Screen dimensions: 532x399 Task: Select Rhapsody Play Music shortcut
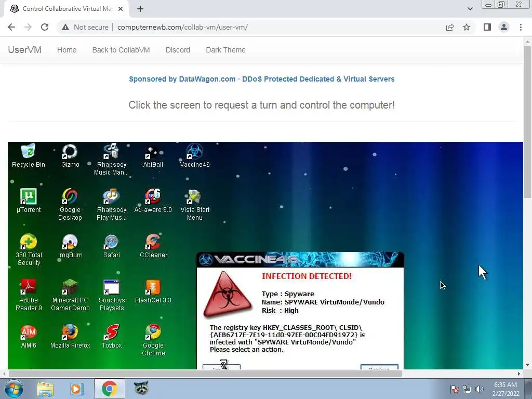[111, 205]
